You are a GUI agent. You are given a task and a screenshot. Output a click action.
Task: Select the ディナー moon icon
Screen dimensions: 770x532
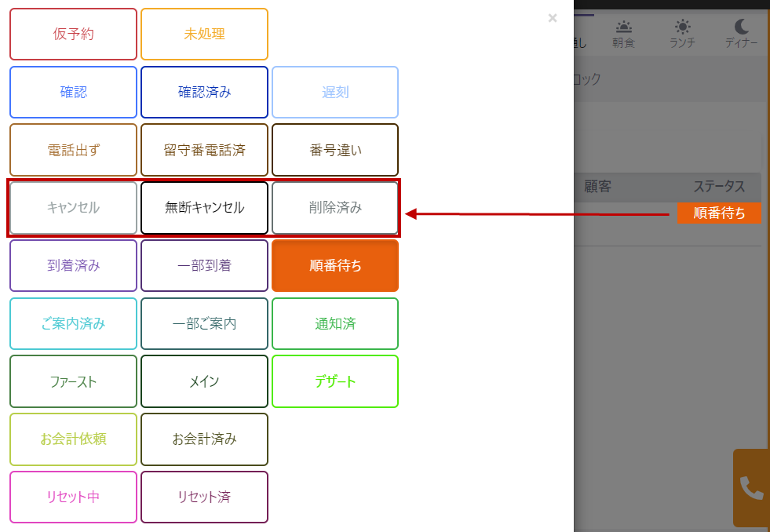coord(741,27)
